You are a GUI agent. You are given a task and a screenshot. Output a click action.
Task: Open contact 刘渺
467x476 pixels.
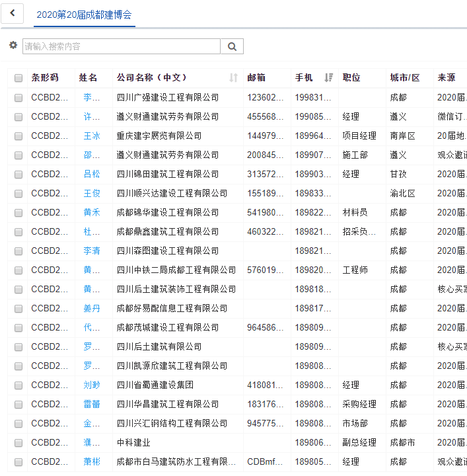coord(92,385)
